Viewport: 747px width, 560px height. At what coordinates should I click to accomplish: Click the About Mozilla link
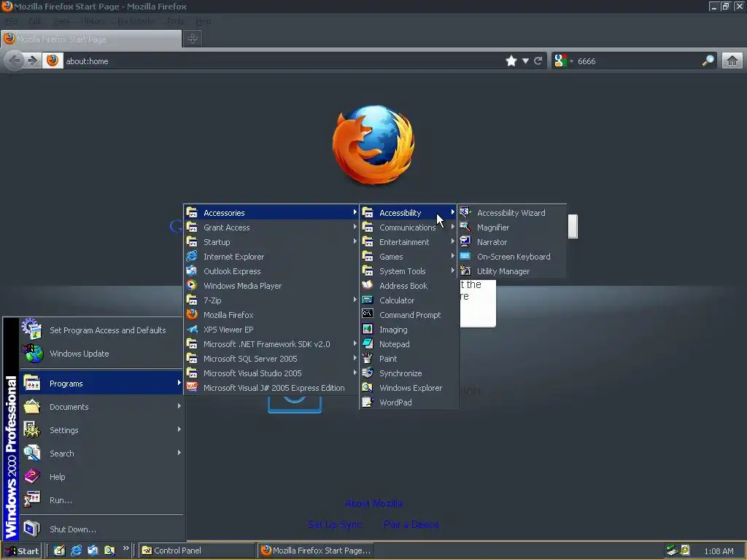373,503
